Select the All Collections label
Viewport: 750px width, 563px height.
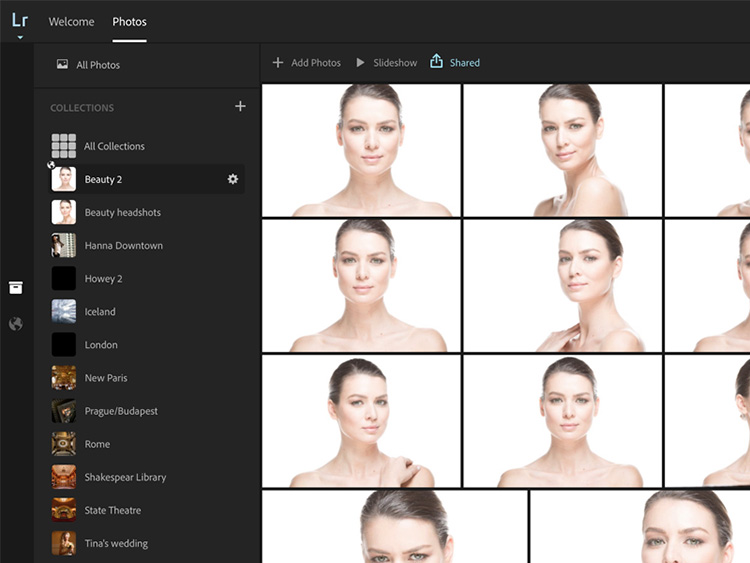pos(114,146)
